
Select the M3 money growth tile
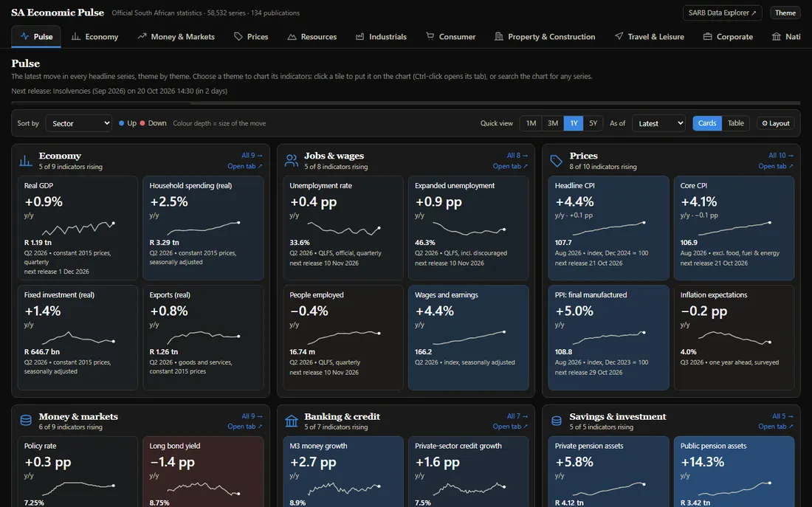pos(343,472)
